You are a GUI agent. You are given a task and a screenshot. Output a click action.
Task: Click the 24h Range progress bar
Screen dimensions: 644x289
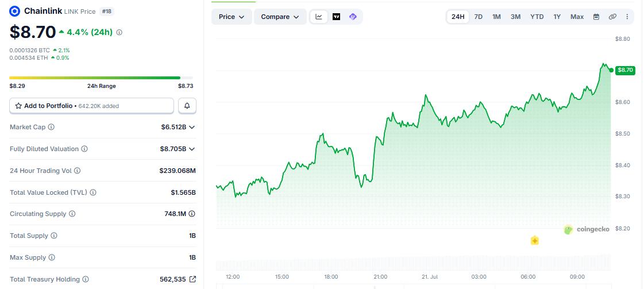[x=101, y=78]
